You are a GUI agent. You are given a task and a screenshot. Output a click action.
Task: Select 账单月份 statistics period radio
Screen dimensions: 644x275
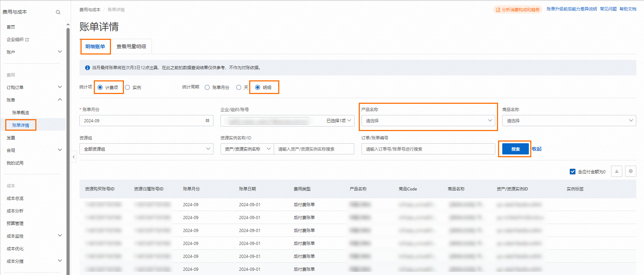click(x=207, y=87)
